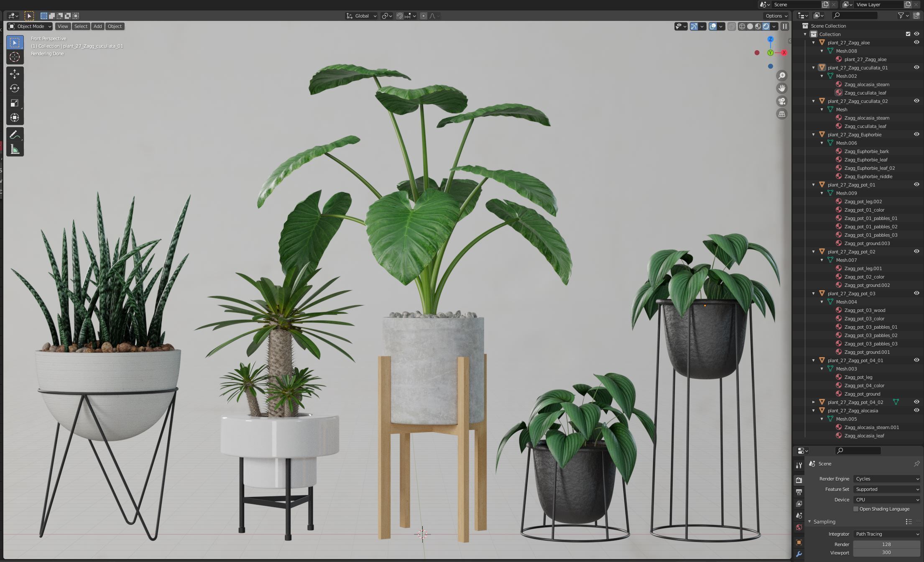Choose the Scale tool
924x562 pixels.
point(15,103)
